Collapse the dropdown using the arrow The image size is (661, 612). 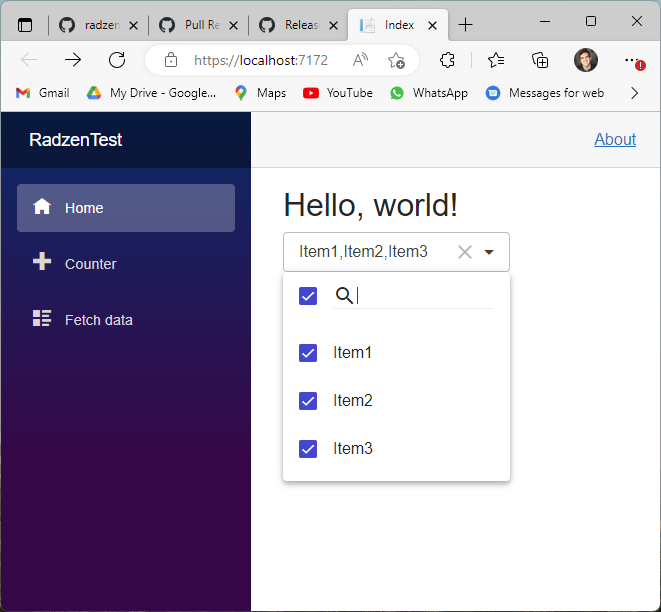click(489, 252)
